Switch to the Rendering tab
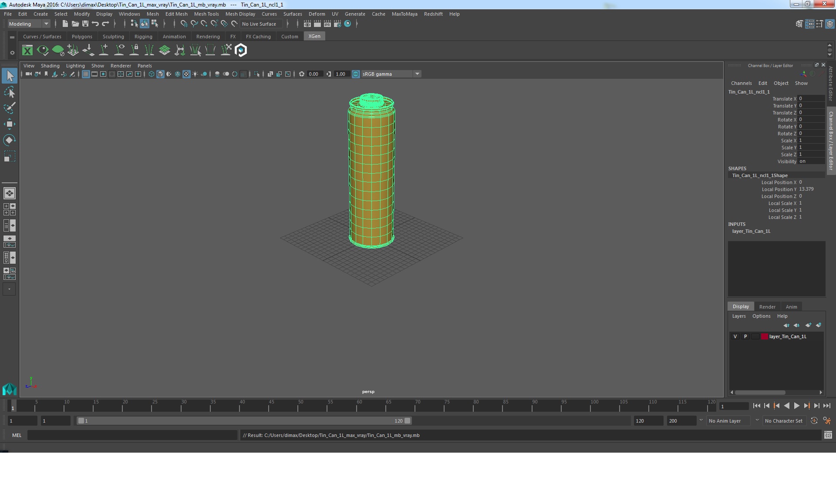Image resolution: width=836 pixels, height=504 pixels. click(207, 36)
